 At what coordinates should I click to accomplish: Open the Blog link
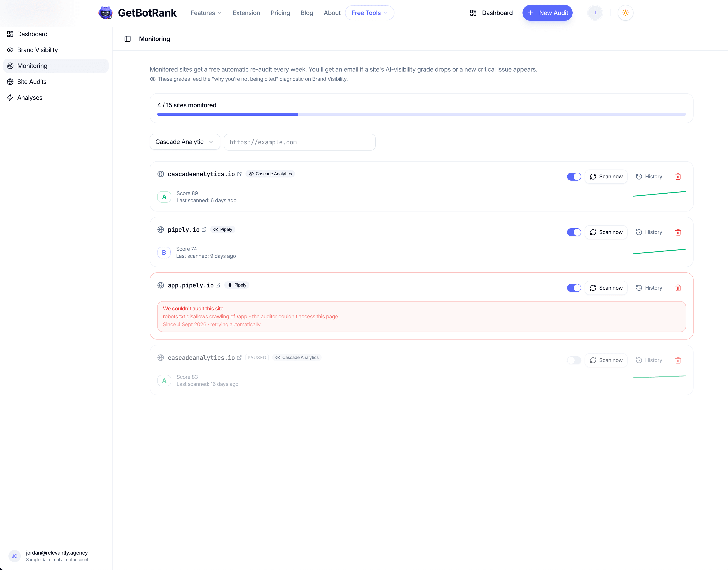[307, 13]
